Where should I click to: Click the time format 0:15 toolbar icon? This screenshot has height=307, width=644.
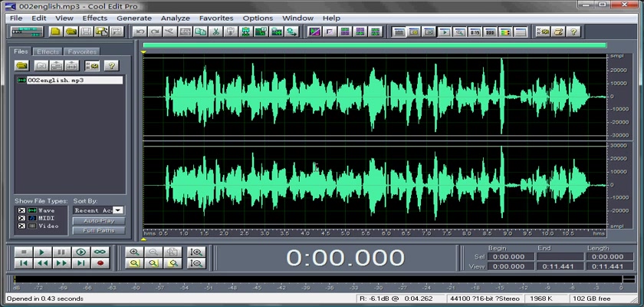coord(475,31)
